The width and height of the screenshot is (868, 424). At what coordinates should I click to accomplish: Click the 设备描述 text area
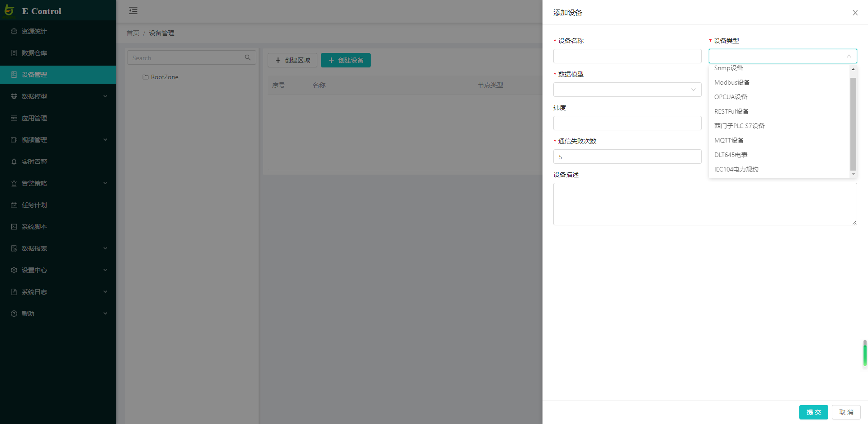pyautogui.click(x=705, y=204)
